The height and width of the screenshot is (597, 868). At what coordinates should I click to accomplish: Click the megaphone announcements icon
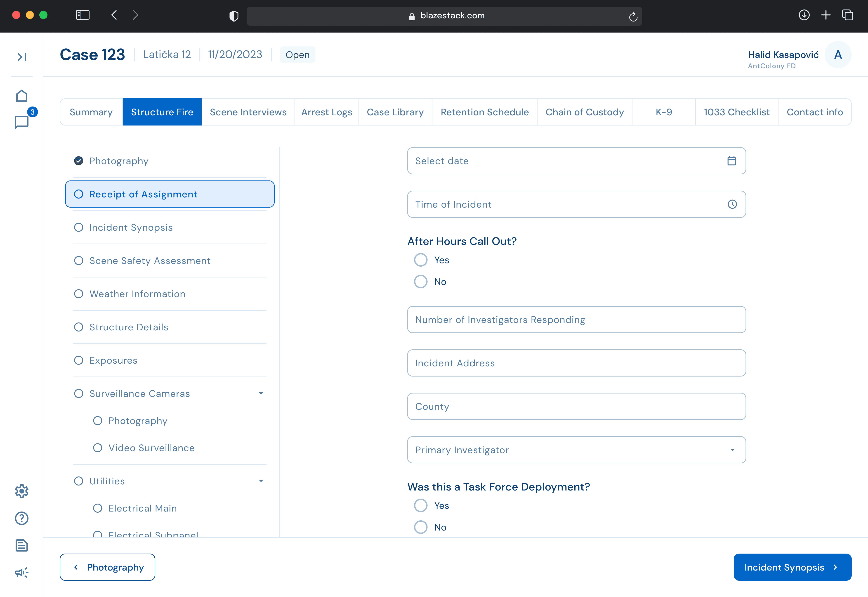(x=22, y=572)
